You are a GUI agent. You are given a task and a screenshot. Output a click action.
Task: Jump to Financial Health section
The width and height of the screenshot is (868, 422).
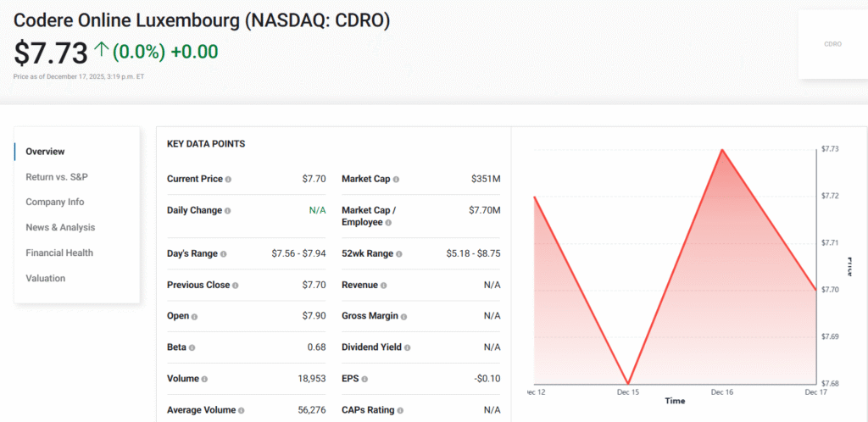point(59,253)
